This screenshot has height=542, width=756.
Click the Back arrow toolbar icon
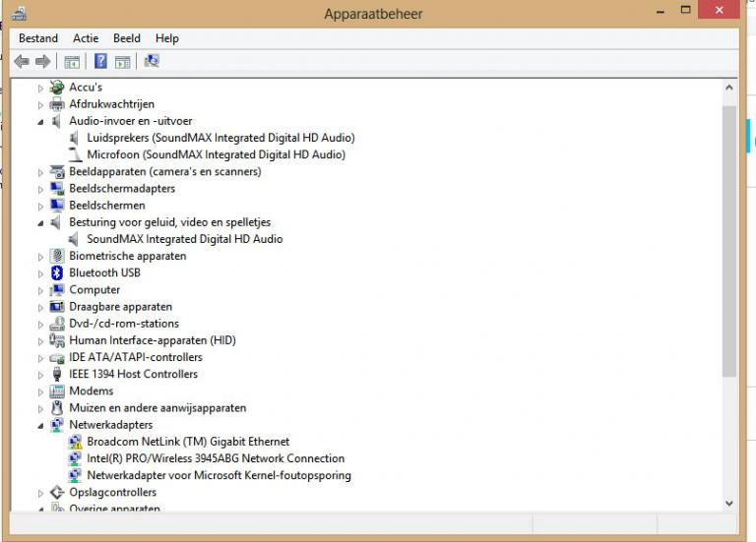coord(22,62)
